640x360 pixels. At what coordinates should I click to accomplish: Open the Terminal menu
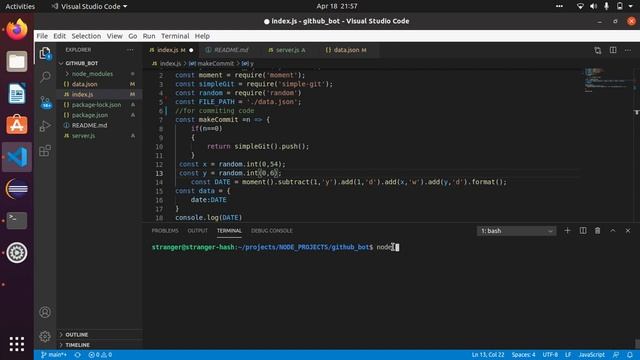pos(175,36)
